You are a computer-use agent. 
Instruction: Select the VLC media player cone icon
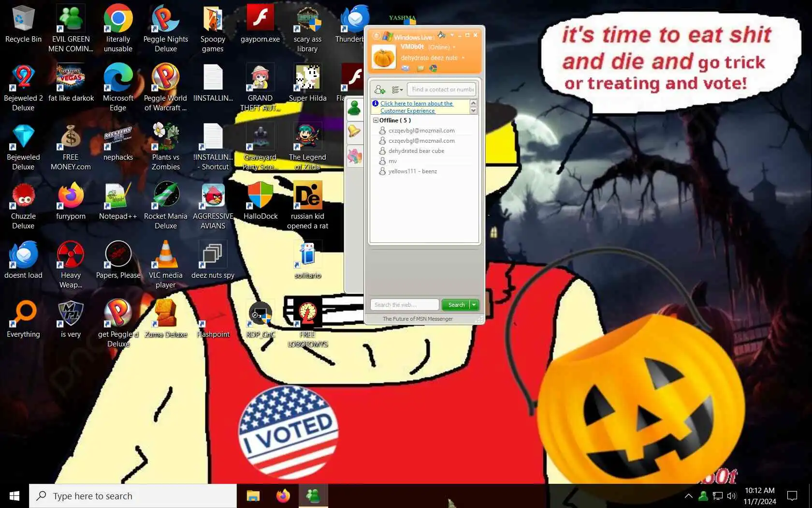click(x=166, y=264)
